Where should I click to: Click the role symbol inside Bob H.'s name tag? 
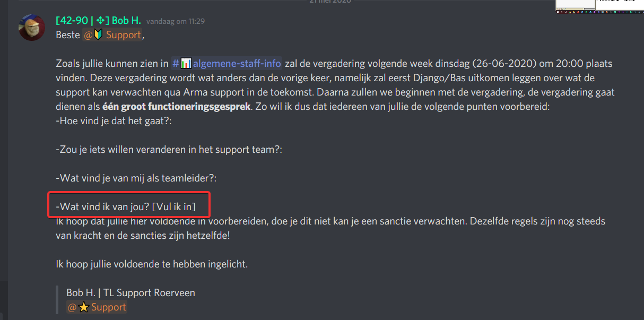click(x=101, y=21)
